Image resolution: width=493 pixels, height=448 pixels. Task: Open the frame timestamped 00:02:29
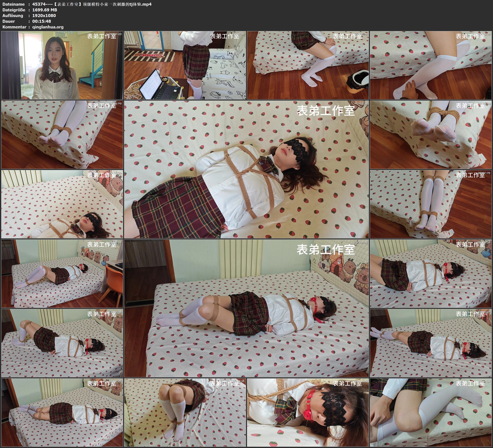point(308,65)
